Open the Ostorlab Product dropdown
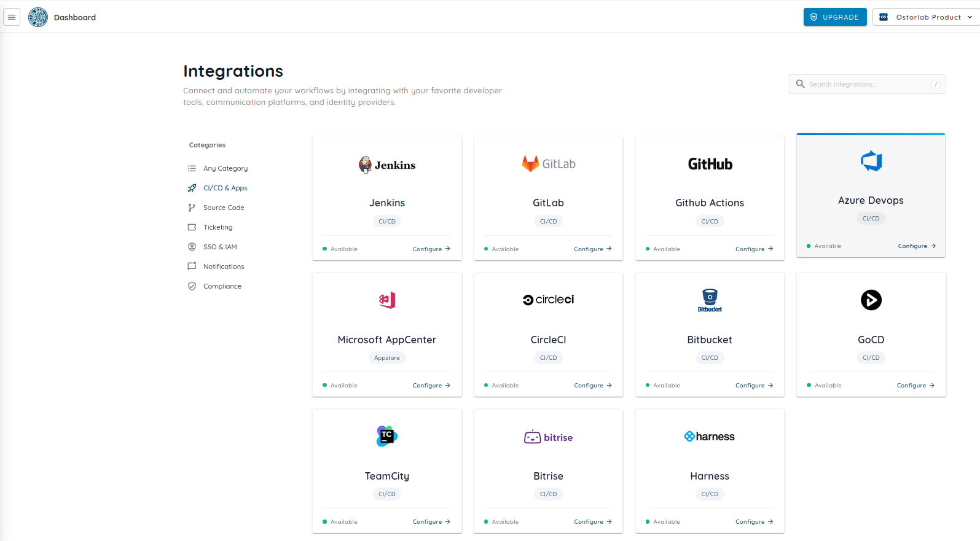This screenshot has width=980, height=541. [x=926, y=17]
